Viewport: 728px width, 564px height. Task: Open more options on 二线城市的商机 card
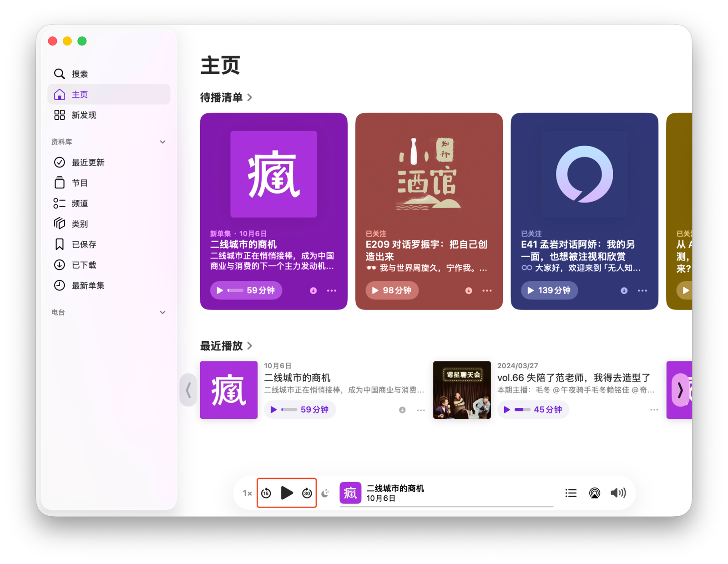(x=332, y=290)
